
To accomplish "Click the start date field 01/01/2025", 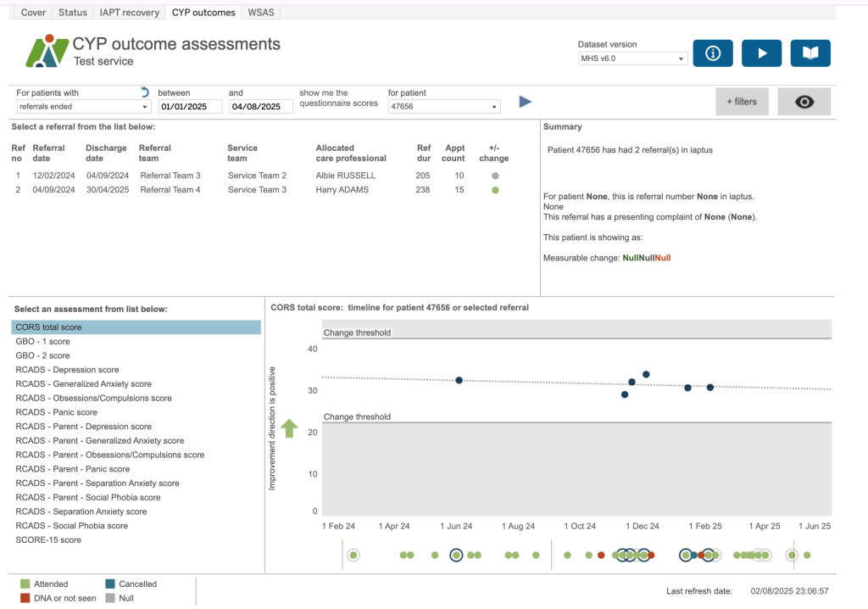I will tap(190, 107).
